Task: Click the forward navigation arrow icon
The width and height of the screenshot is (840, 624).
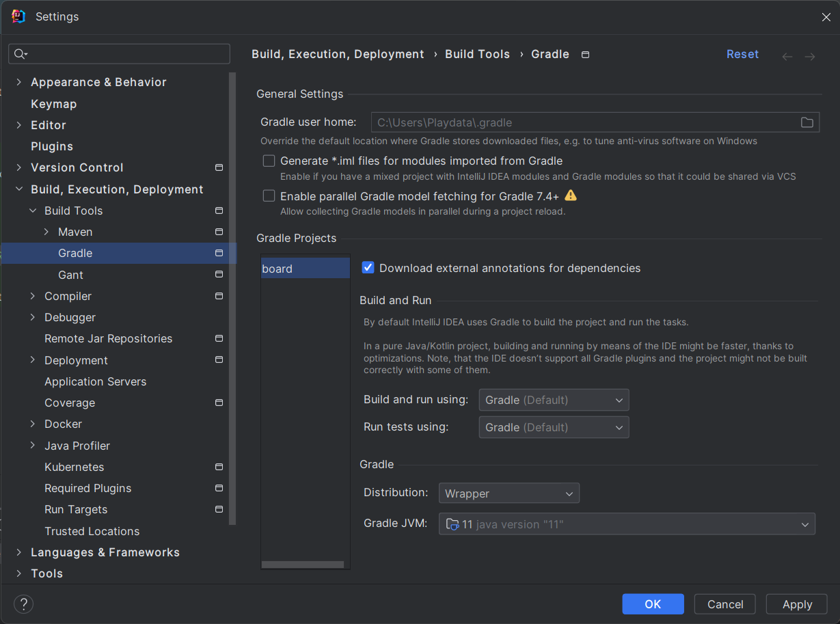Action: [x=810, y=56]
